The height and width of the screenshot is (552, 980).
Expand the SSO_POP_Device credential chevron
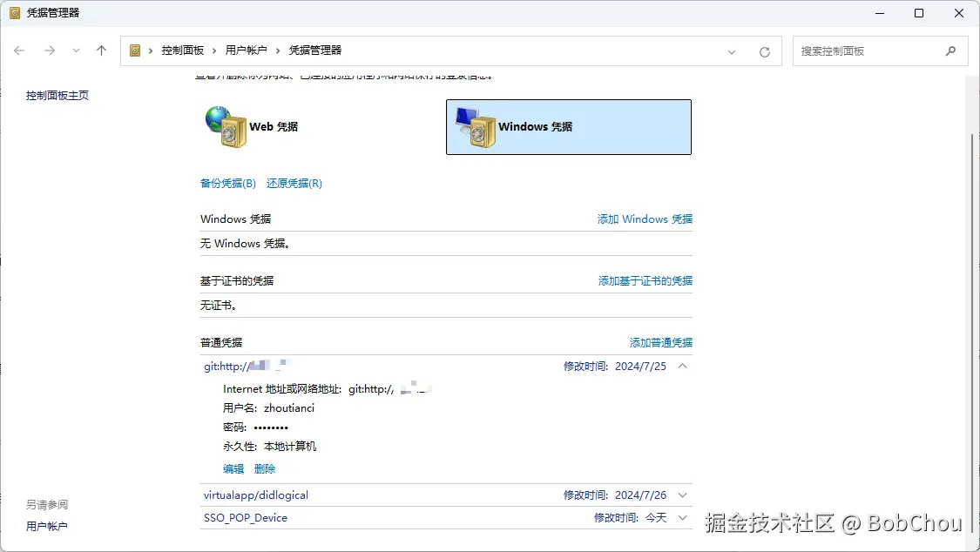682,518
